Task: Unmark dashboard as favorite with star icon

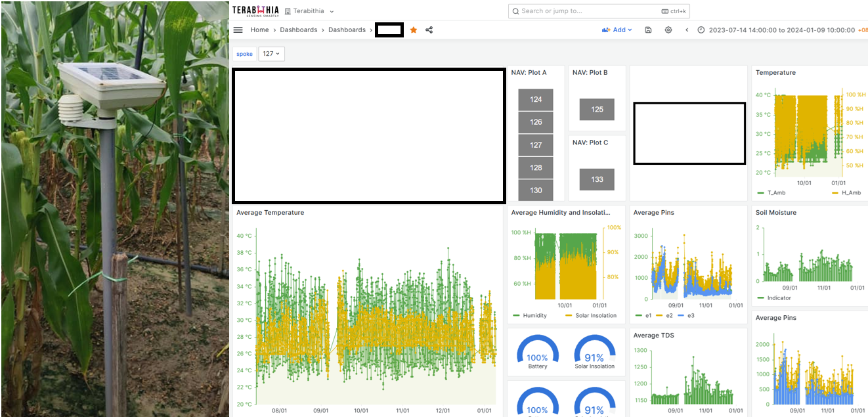Action: pyautogui.click(x=414, y=30)
